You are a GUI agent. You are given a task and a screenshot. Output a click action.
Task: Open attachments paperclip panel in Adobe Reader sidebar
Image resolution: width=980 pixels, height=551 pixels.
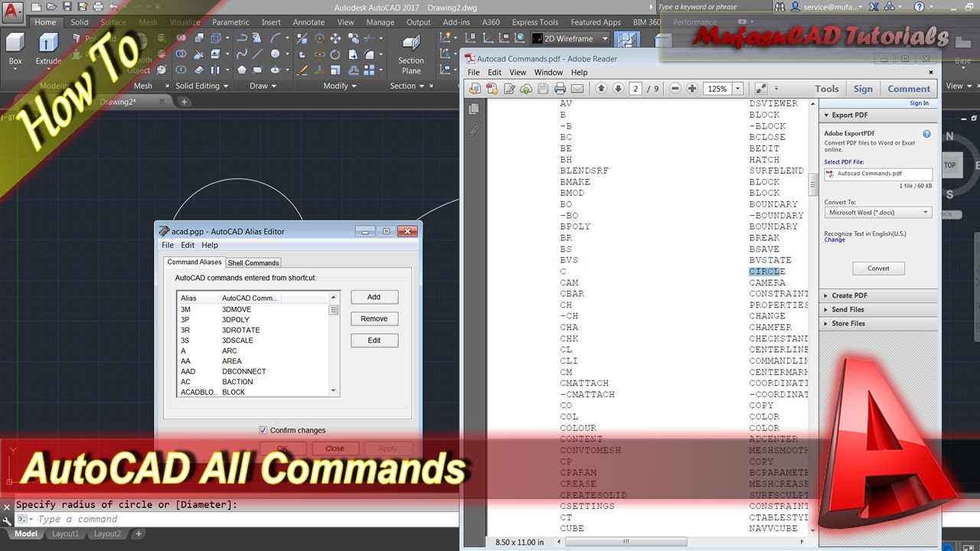(x=474, y=132)
